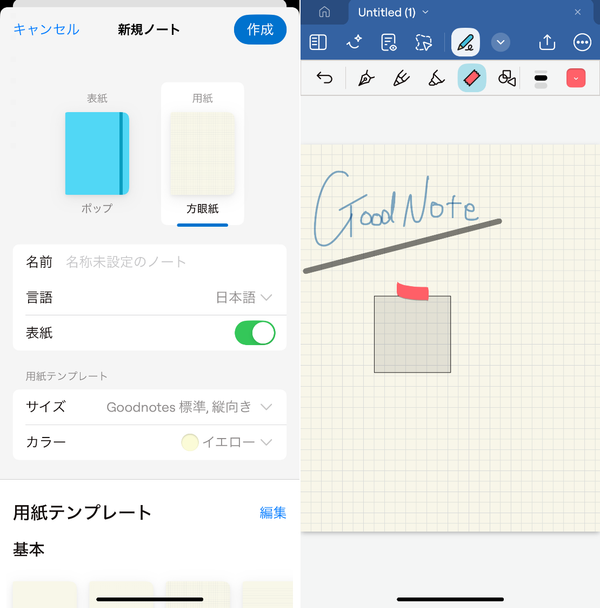
Task: Open the AI sparkle tool
Action: pos(353,42)
